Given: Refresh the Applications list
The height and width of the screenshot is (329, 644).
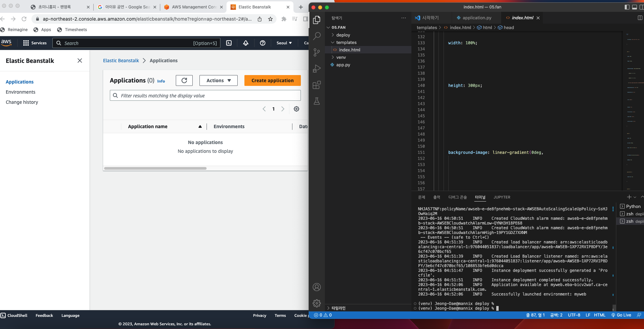Looking at the screenshot, I should [x=184, y=80].
